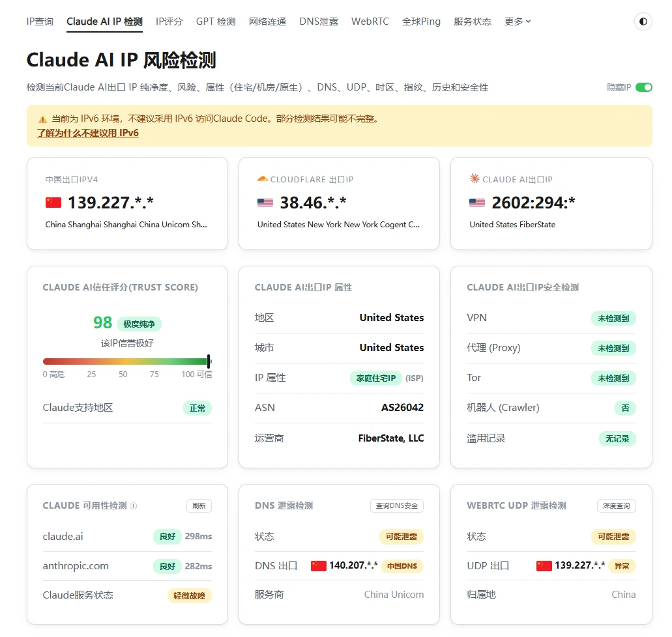Click the China Unicom 服务商 value
The width and height of the screenshot is (672, 637).
click(394, 595)
